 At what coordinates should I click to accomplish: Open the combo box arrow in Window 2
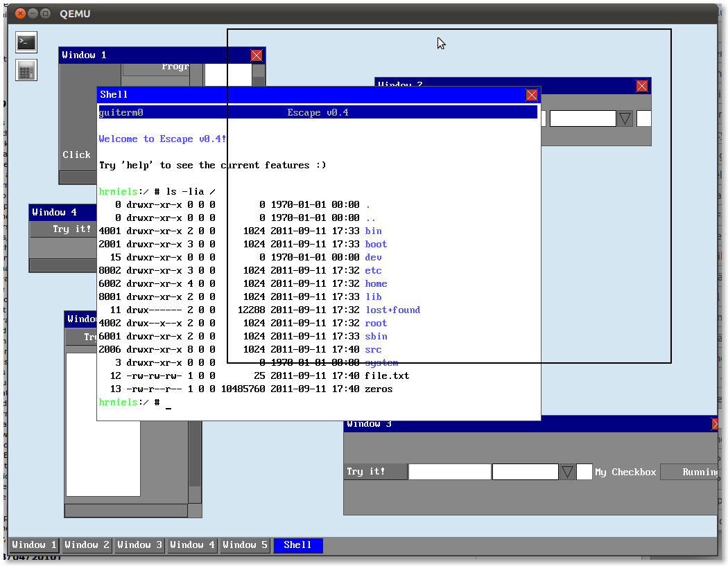tap(625, 118)
